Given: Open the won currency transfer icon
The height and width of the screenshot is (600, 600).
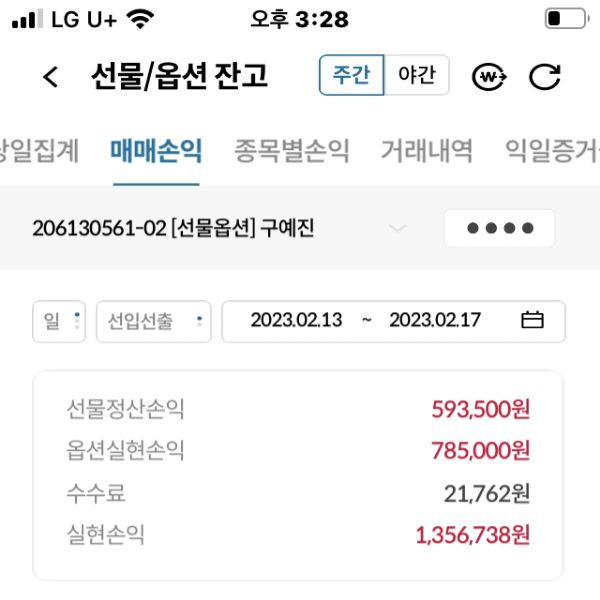Looking at the screenshot, I should pyautogui.click(x=489, y=77).
